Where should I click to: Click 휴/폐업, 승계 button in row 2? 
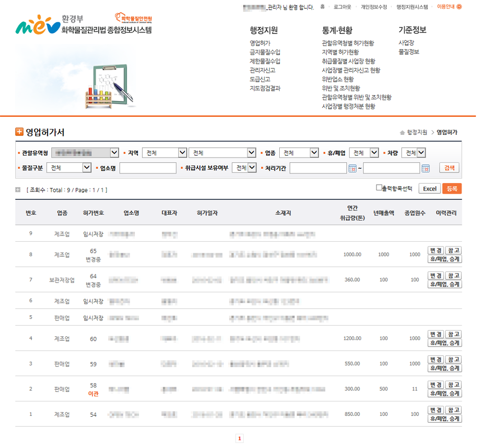[445, 394]
